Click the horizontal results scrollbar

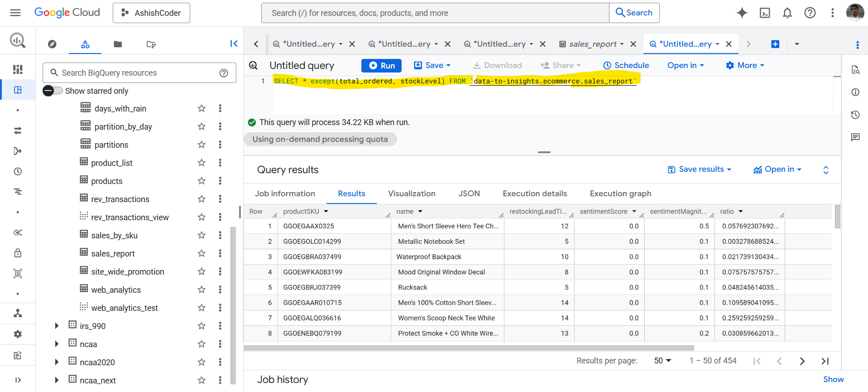[x=469, y=348]
